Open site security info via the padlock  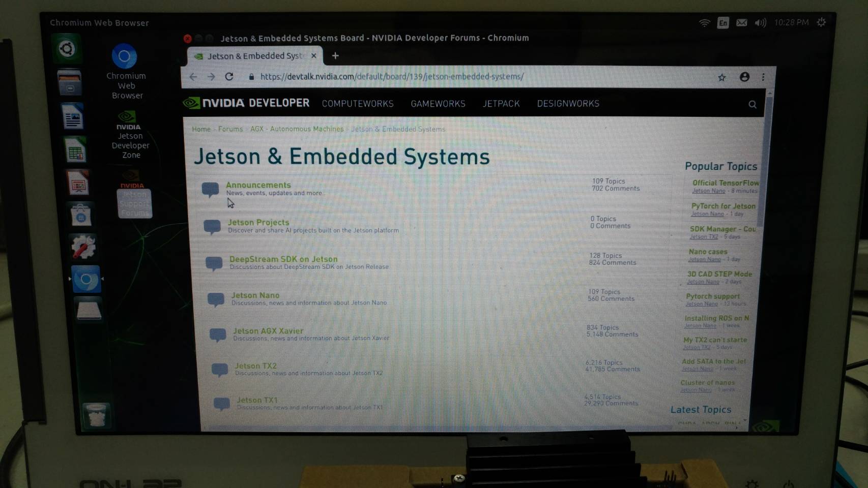[251, 77]
